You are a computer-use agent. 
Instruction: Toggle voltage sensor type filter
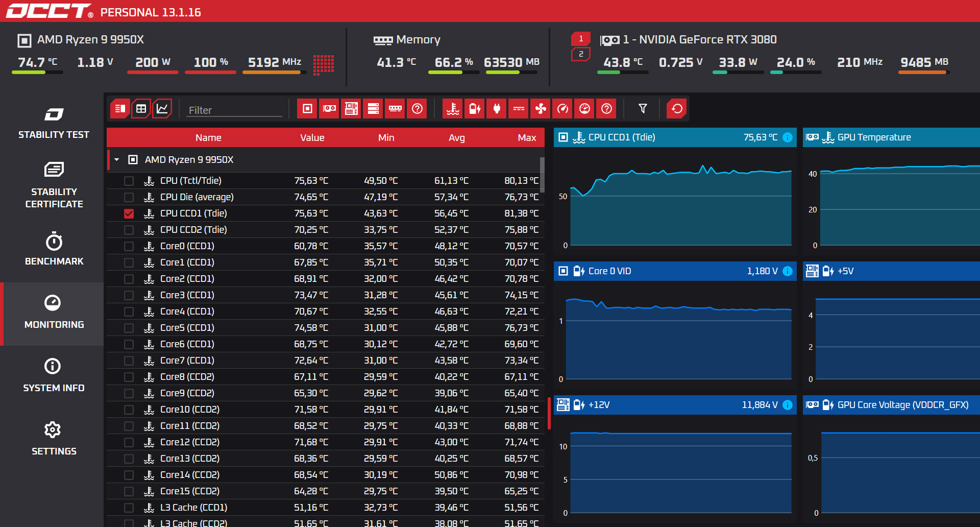475,108
